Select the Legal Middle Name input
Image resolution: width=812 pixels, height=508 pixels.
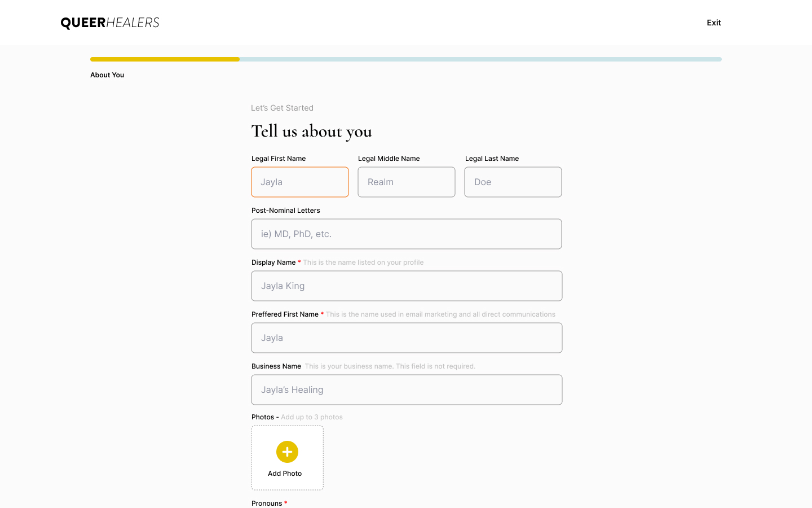pyautogui.click(x=407, y=182)
